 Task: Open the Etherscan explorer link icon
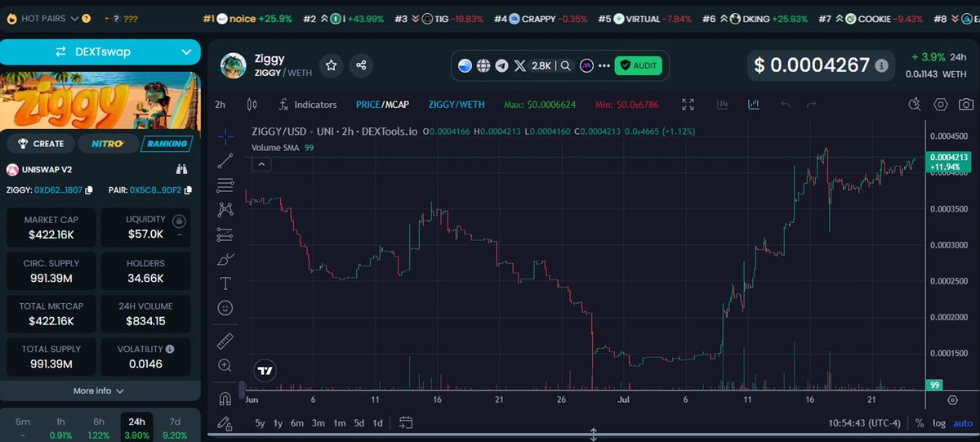pyautogui.click(x=465, y=66)
